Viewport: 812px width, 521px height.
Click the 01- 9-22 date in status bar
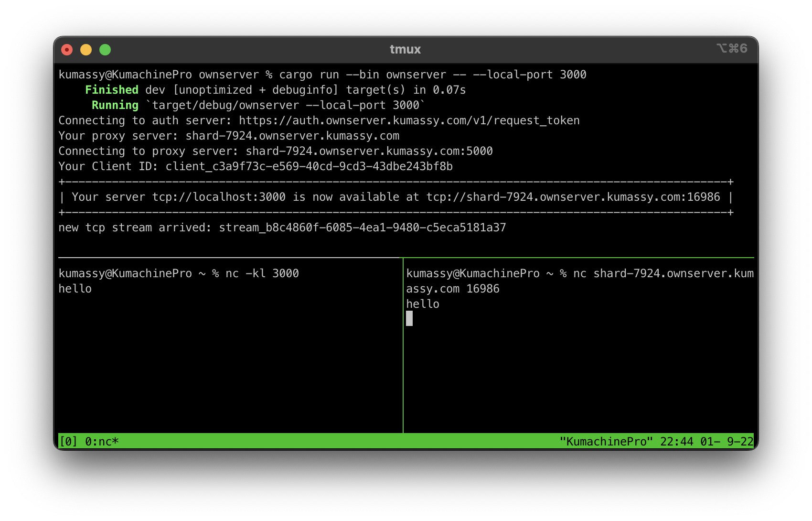click(727, 441)
